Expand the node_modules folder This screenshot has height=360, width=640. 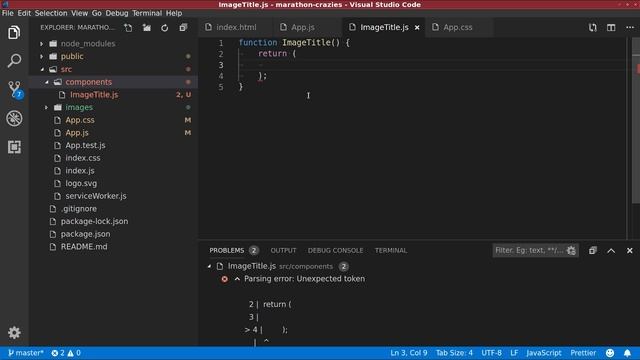click(x=42, y=44)
